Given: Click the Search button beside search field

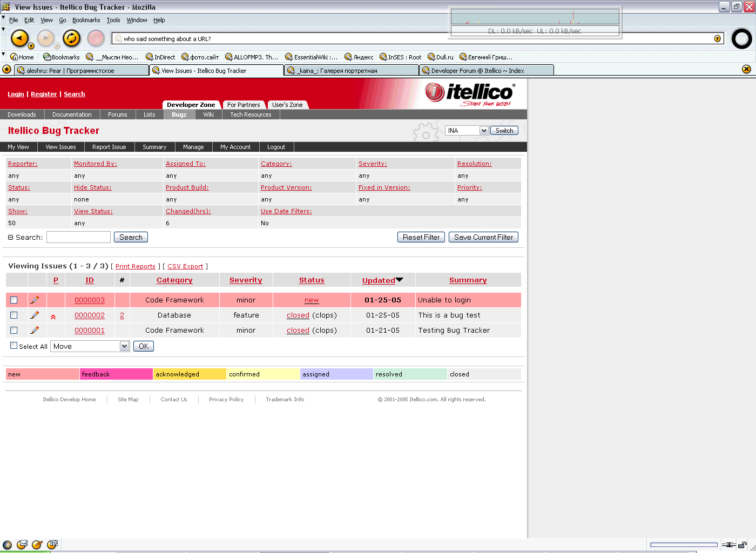Looking at the screenshot, I should click(x=131, y=237).
